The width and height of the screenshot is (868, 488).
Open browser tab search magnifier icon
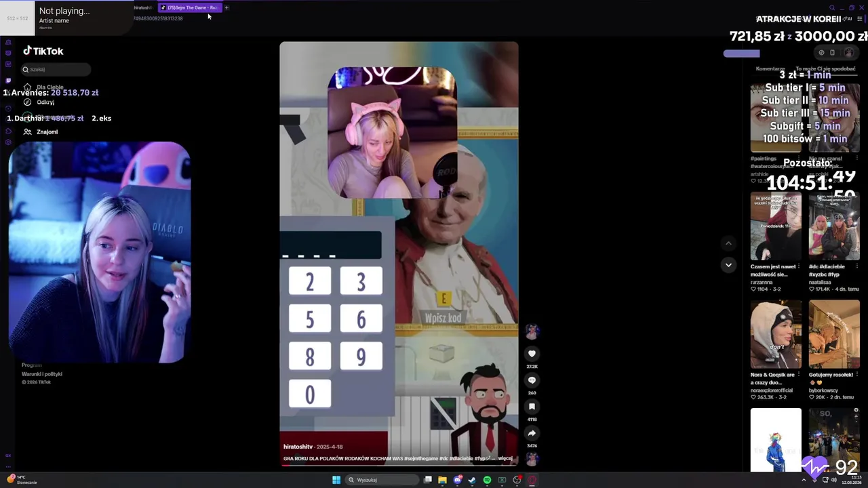[x=832, y=8]
